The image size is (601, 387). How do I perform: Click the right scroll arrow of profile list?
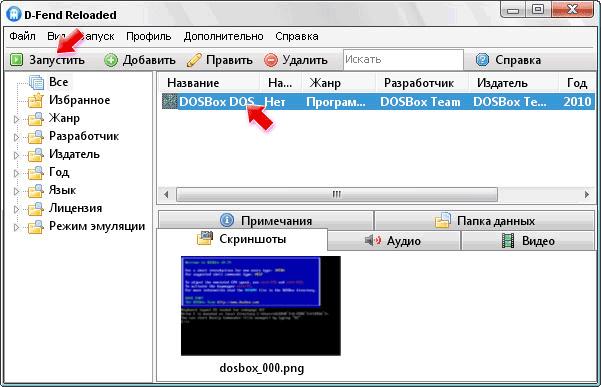586,194
